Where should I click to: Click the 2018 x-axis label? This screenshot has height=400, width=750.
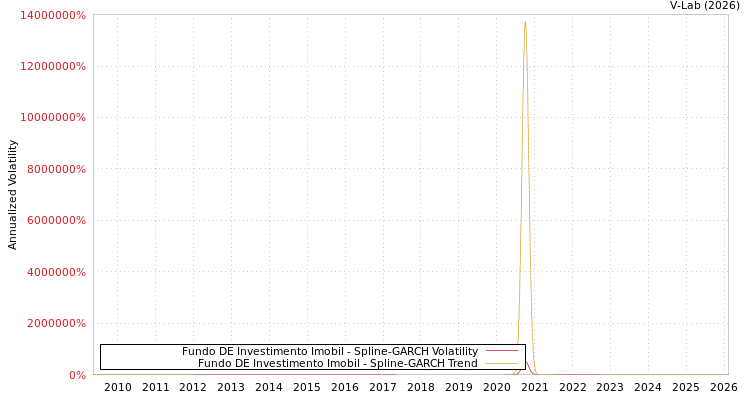pos(421,387)
